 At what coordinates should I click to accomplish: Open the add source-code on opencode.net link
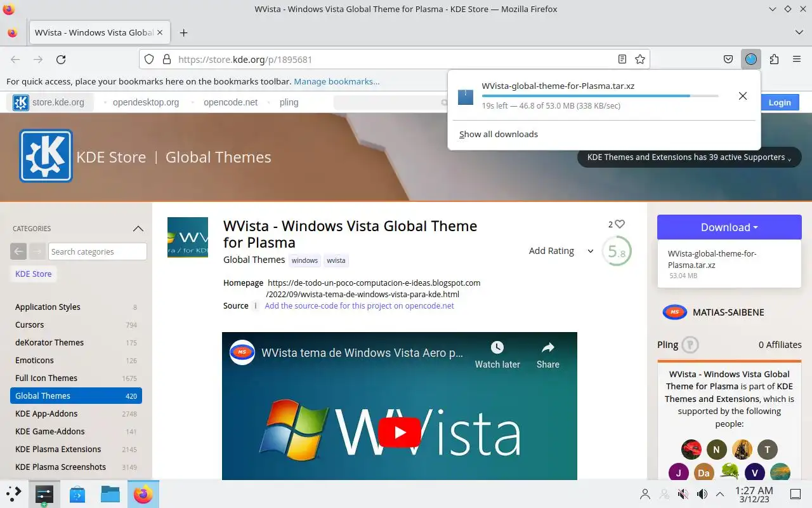pyautogui.click(x=360, y=305)
